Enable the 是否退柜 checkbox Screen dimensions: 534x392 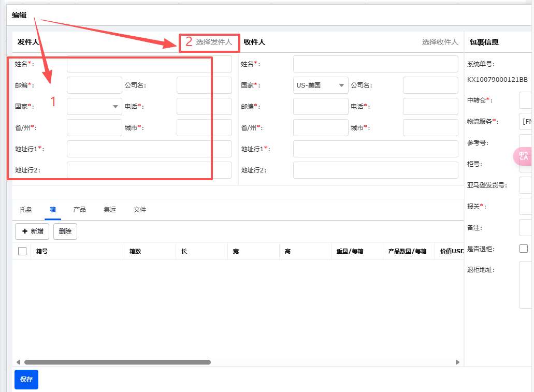[x=524, y=249]
